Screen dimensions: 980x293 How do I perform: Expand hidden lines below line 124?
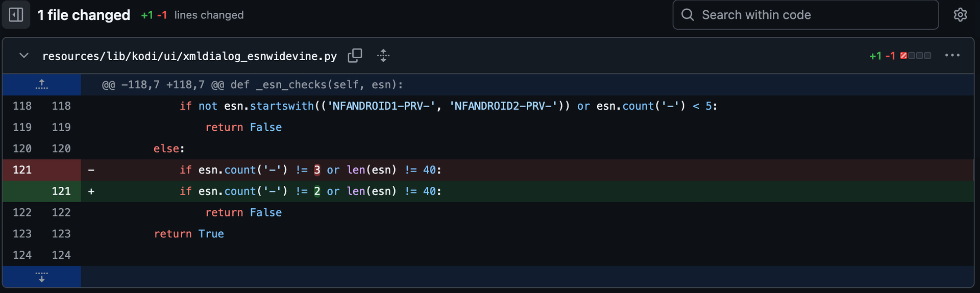click(x=42, y=277)
